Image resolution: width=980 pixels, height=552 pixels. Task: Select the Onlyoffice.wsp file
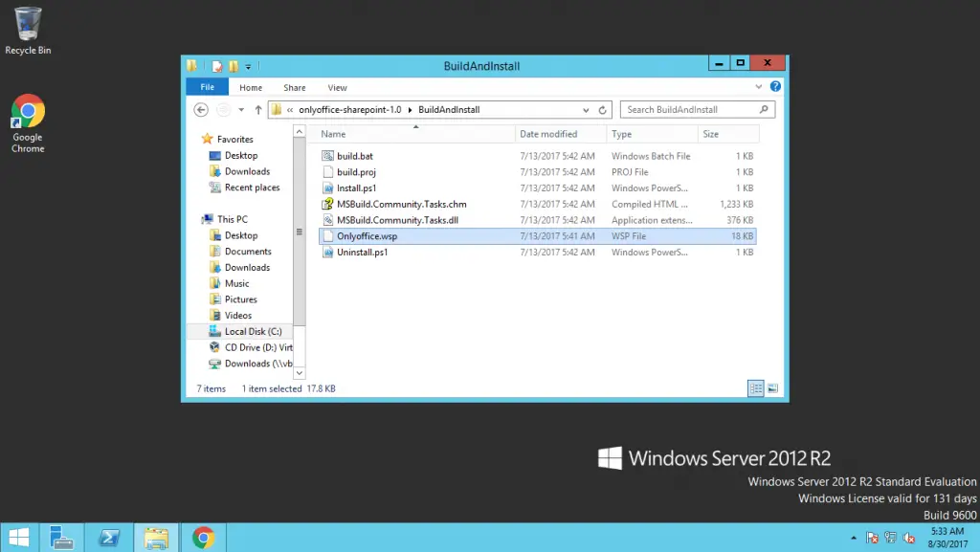coord(538,236)
